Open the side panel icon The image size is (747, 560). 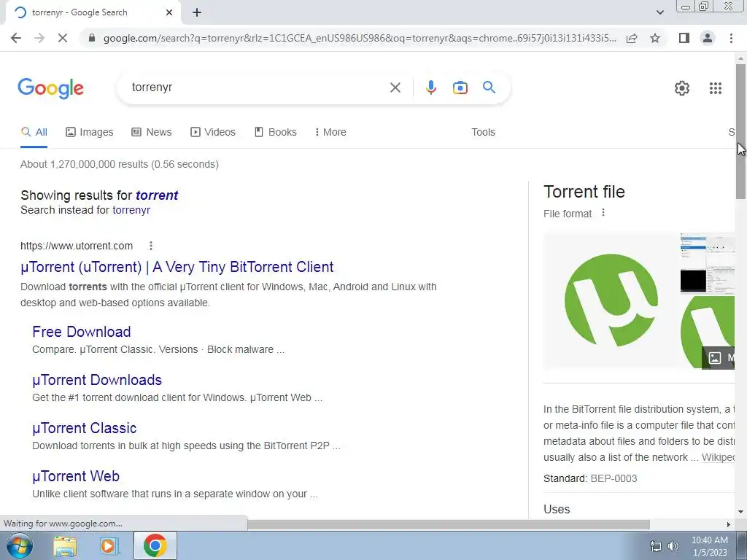pos(684,38)
